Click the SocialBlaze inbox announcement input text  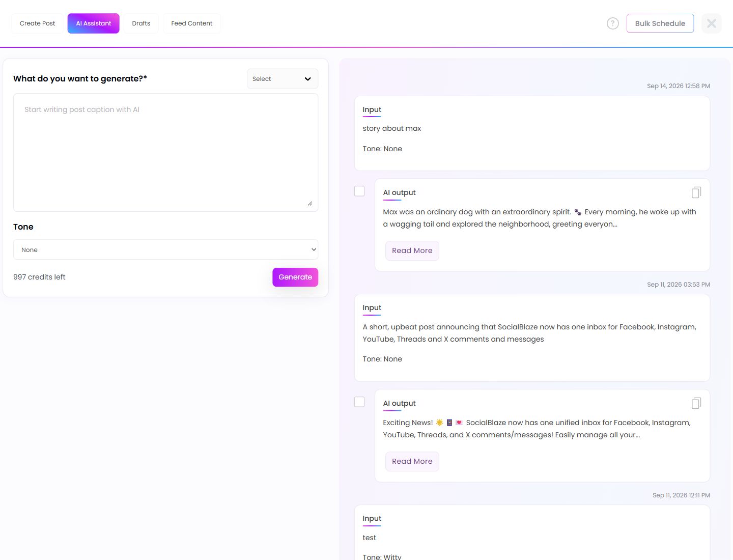click(529, 333)
